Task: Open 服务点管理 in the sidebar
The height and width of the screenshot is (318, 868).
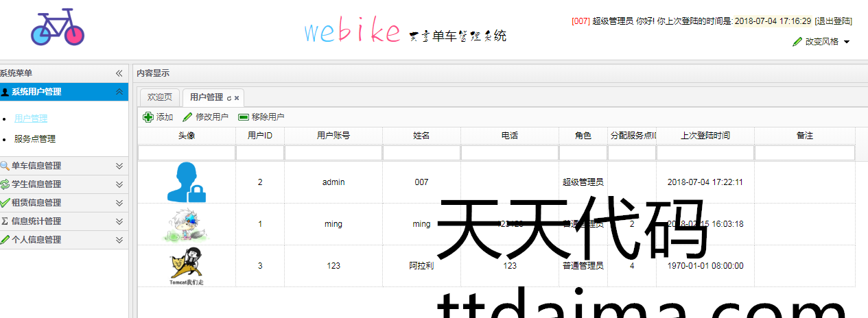Action: (35, 139)
